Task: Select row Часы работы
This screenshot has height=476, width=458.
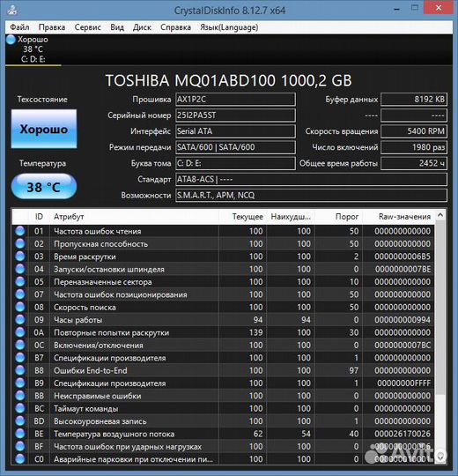Action: pyautogui.click(x=223, y=320)
